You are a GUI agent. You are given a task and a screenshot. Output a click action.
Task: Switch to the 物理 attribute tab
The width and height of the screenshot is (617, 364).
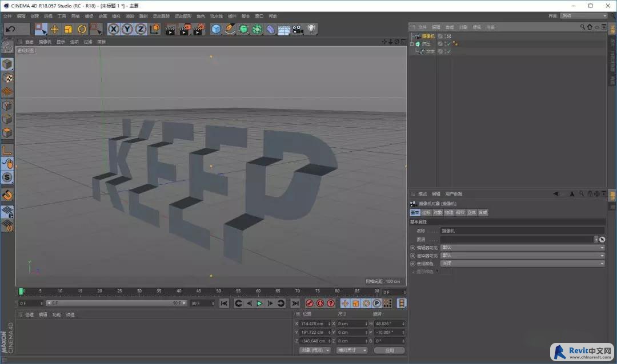click(449, 212)
